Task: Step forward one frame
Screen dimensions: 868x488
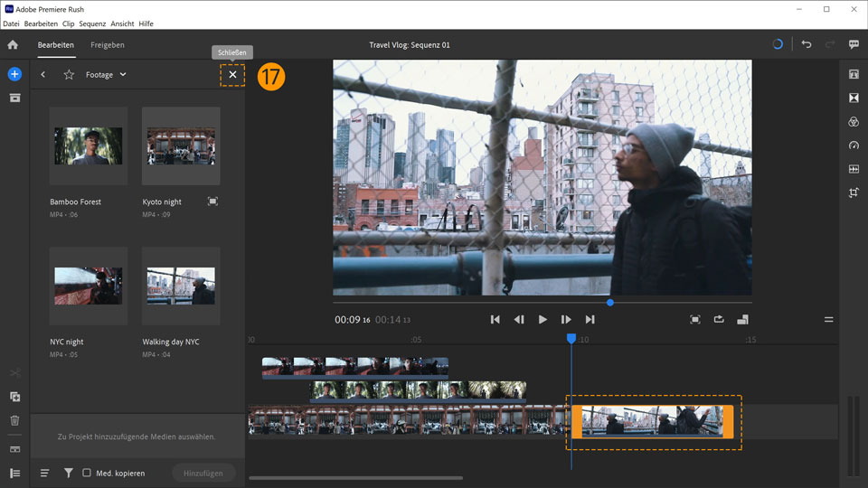Action: pos(566,319)
